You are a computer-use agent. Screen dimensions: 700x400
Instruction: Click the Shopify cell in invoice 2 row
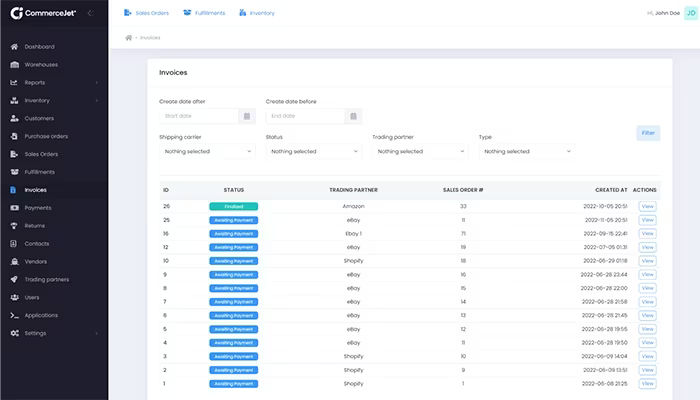pyautogui.click(x=354, y=370)
